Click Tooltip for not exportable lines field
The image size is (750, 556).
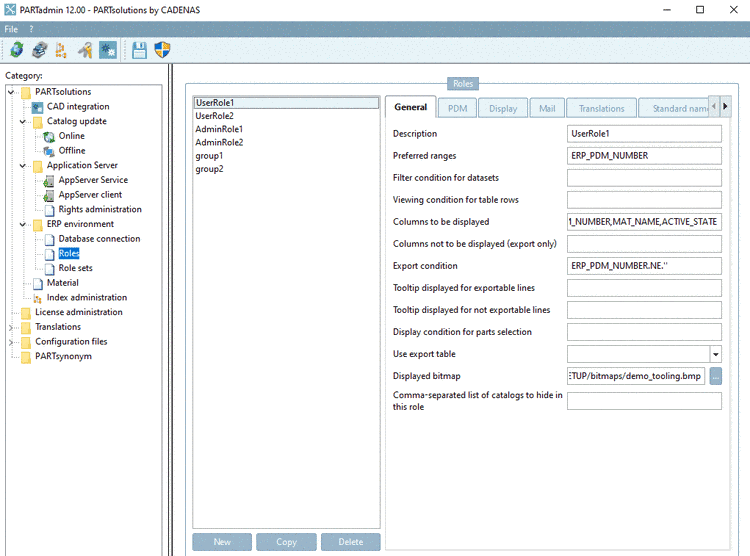644,310
